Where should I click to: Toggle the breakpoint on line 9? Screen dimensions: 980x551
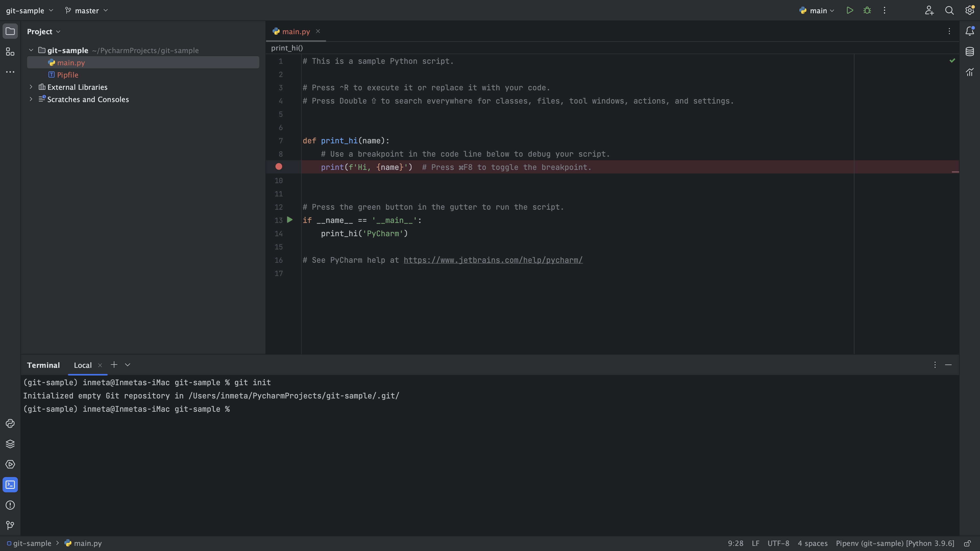point(279,167)
